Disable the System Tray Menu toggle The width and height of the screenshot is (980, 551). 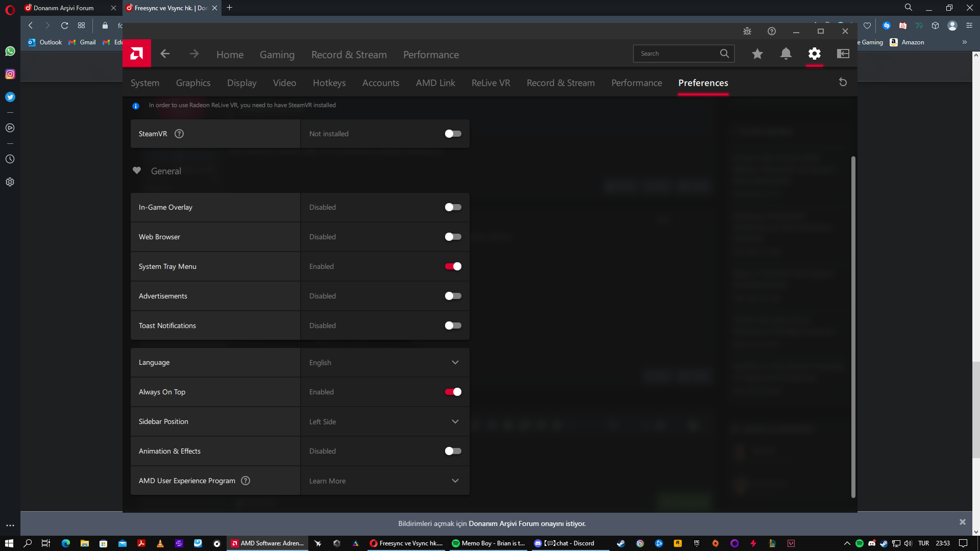point(453,266)
